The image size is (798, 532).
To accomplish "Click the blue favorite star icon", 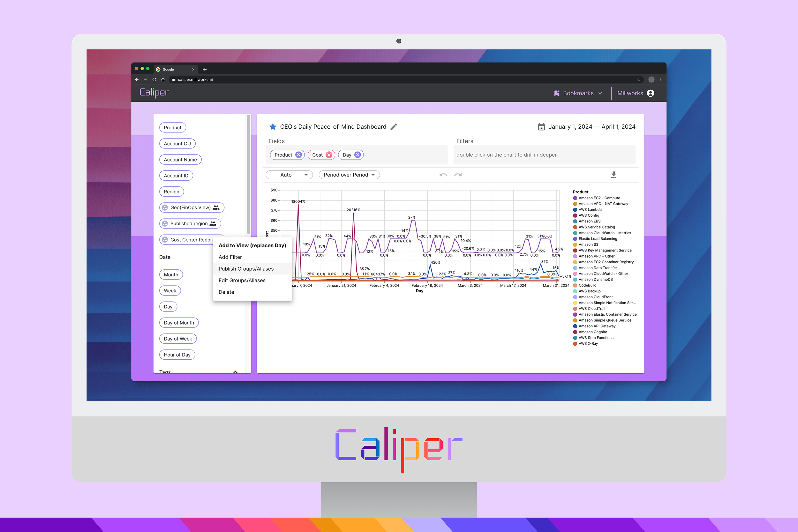I will tap(273, 127).
